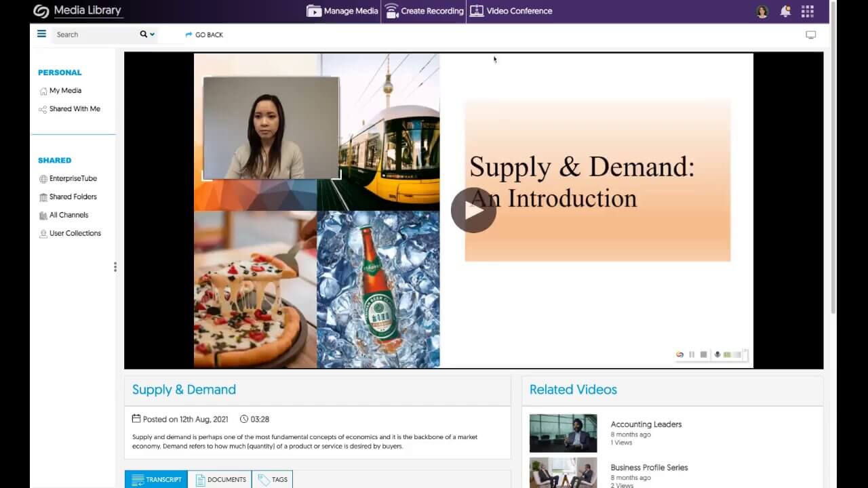Click "8 months ago" under Business Profile Series
Screen dimensions: 868x488
[x=631, y=478]
